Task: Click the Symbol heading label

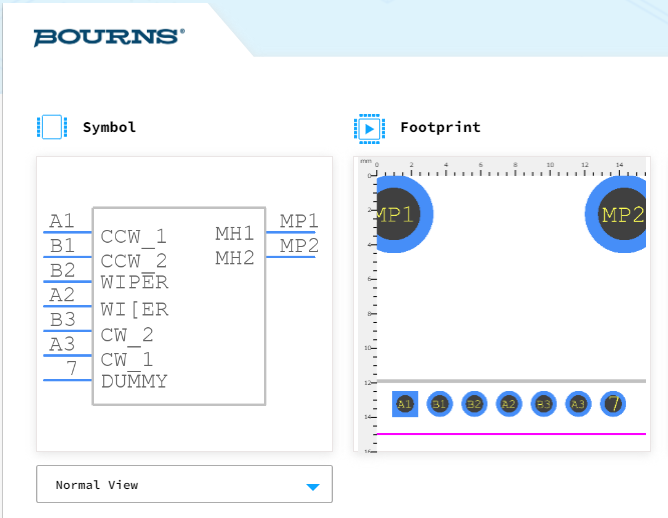Action: 109,127
